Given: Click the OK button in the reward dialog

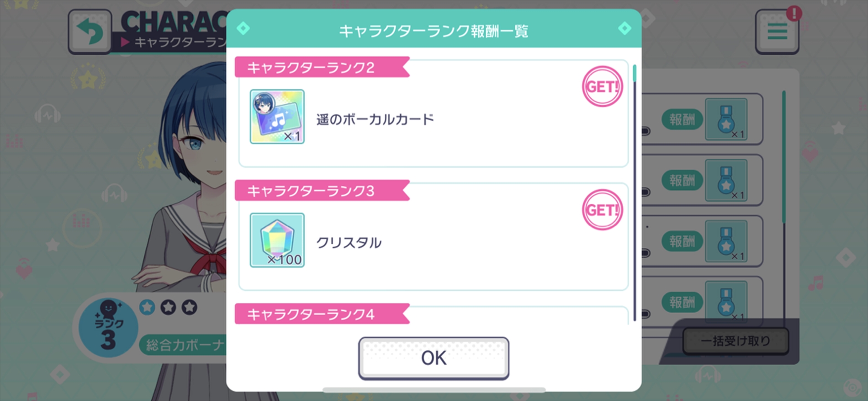Looking at the screenshot, I should 434,358.
